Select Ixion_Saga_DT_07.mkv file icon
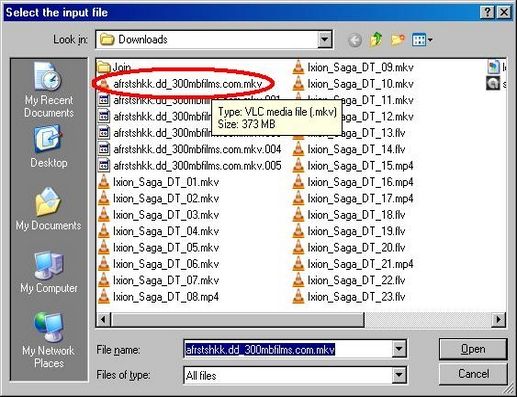 [x=104, y=280]
